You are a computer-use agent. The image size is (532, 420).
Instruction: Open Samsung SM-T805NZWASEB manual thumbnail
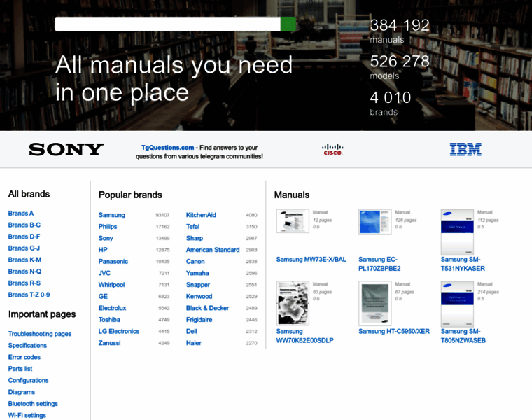coord(457,304)
